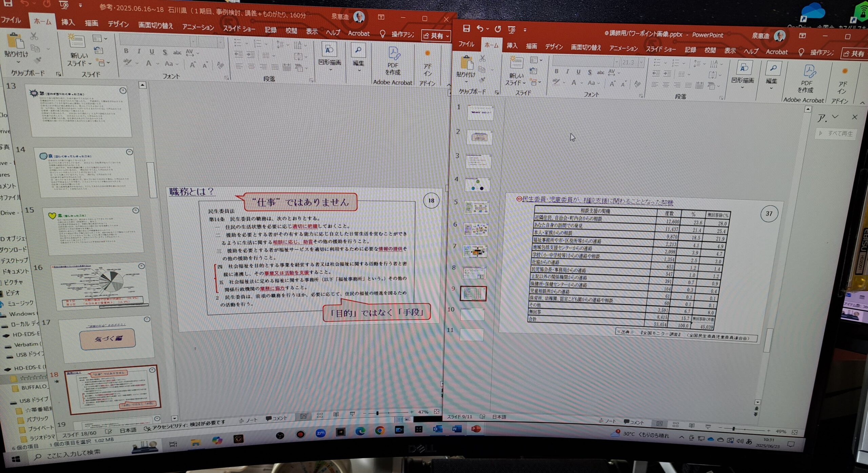The width and height of the screenshot is (868, 473).
Task: Cut selection using scissors in 講師用 window
Action: 482,59
